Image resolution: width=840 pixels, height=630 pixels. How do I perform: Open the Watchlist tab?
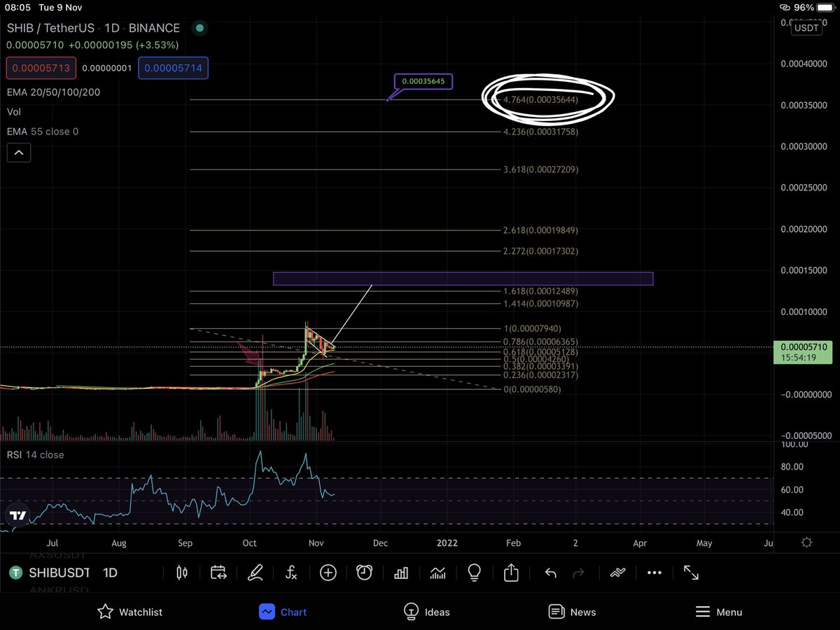tap(129, 612)
